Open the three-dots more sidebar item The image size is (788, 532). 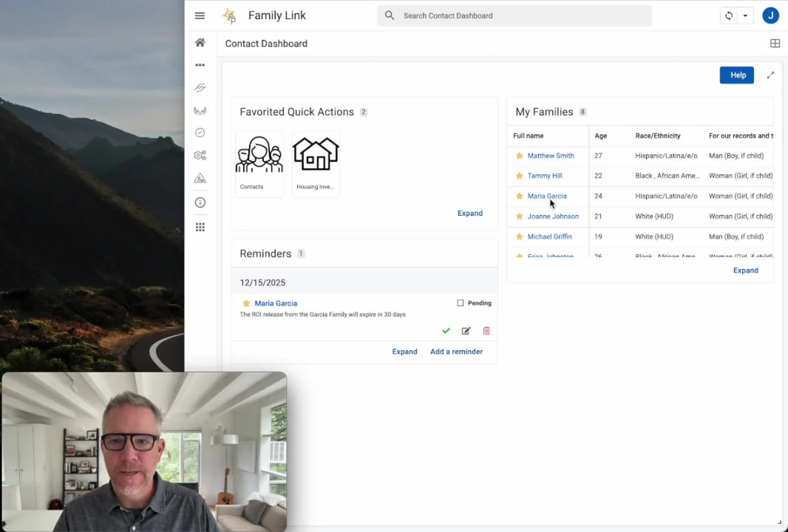click(x=200, y=65)
